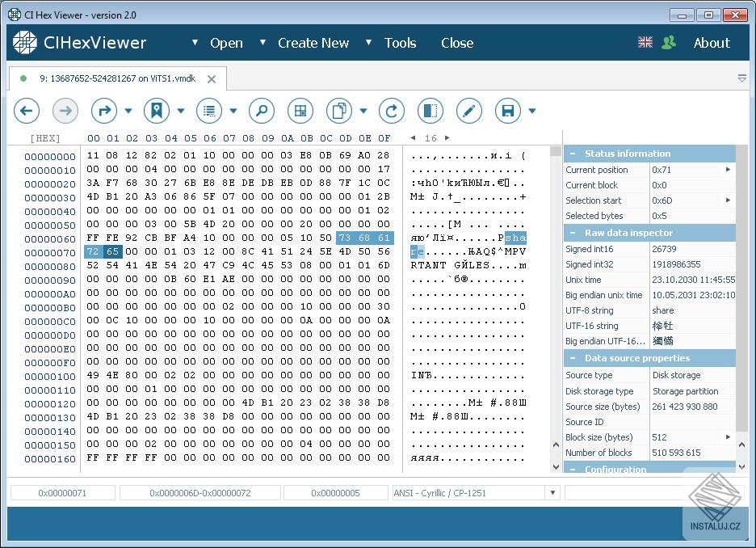This screenshot has height=548, width=756.
Task: Open the Tools menu
Action: [x=400, y=43]
